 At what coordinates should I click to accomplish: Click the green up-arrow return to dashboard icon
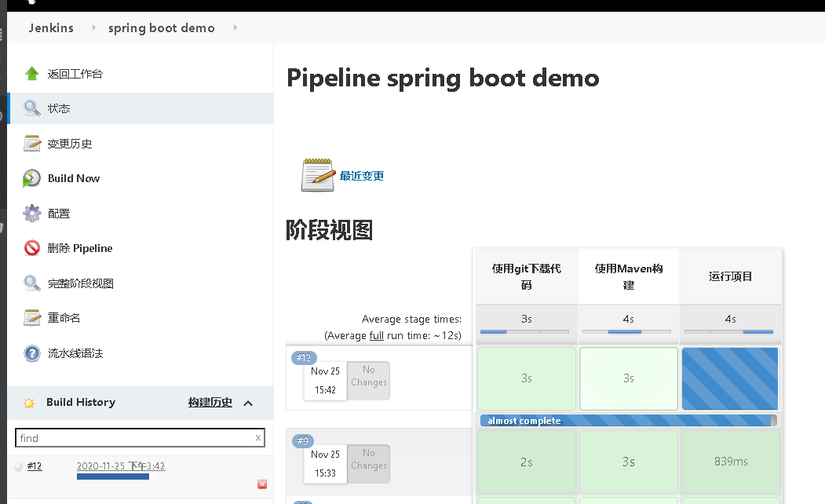pos(31,74)
